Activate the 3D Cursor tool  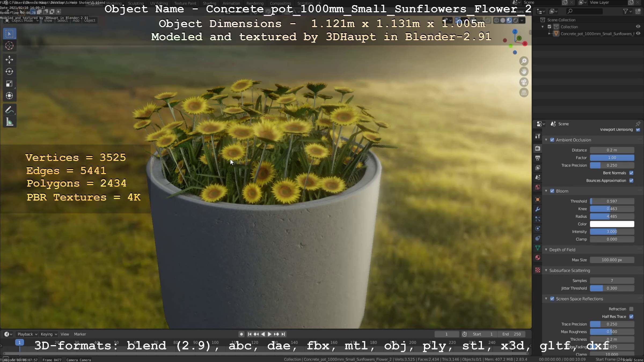[x=9, y=46]
